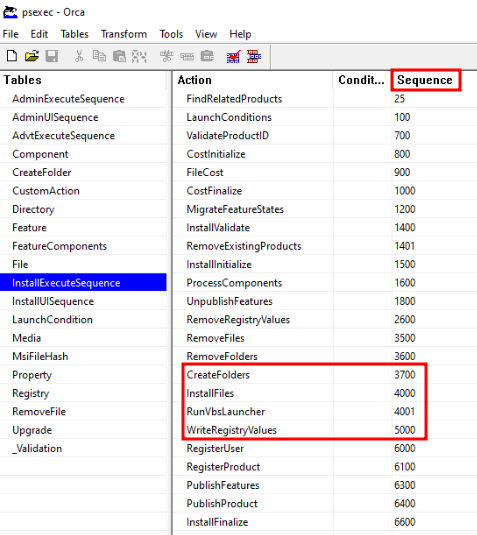477x535 pixels.
Task: Select the InstallUISequence table
Action: (x=53, y=301)
